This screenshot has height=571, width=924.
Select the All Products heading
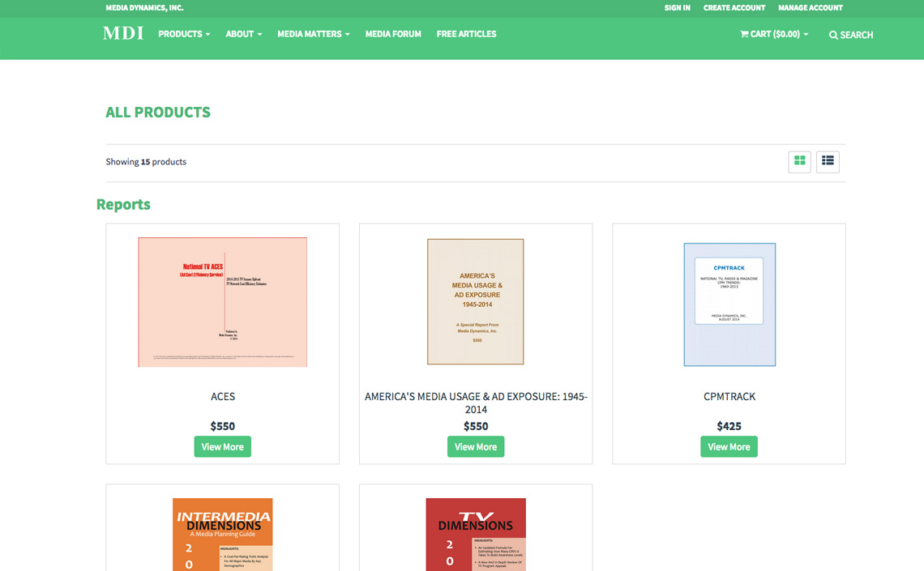click(x=158, y=113)
